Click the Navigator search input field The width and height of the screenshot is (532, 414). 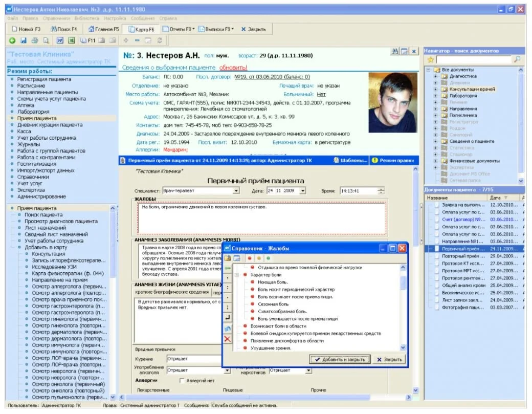[x=473, y=60]
